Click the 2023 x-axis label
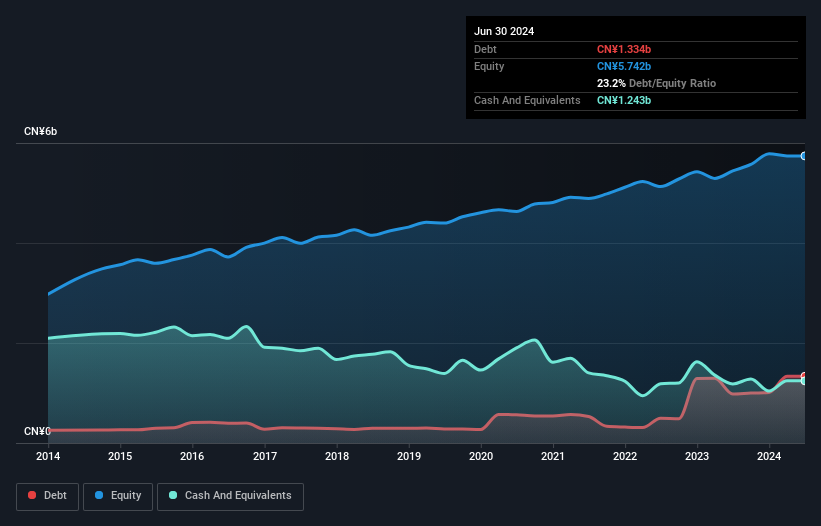821x526 pixels. pyautogui.click(x=697, y=456)
